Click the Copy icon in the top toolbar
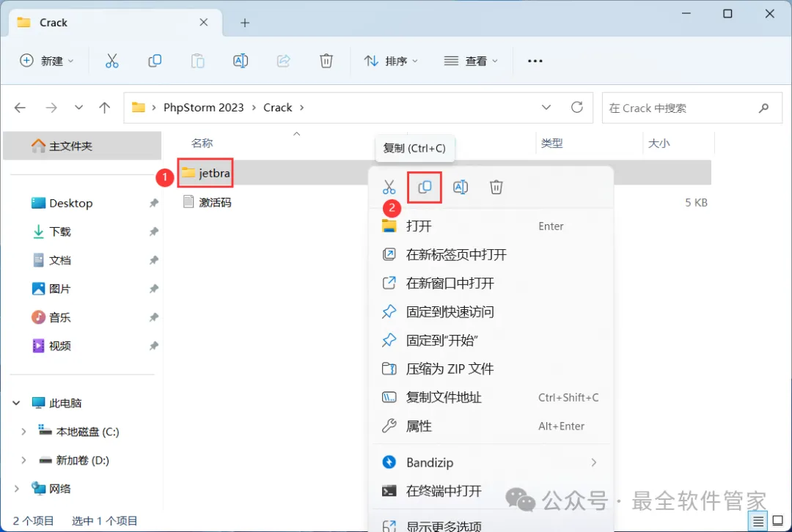Screen dimensions: 792x532 pyautogui.click(x=155, y=61)
